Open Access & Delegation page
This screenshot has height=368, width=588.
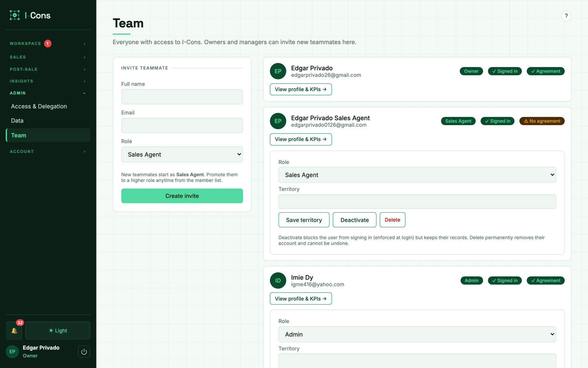tap(39, 106)
